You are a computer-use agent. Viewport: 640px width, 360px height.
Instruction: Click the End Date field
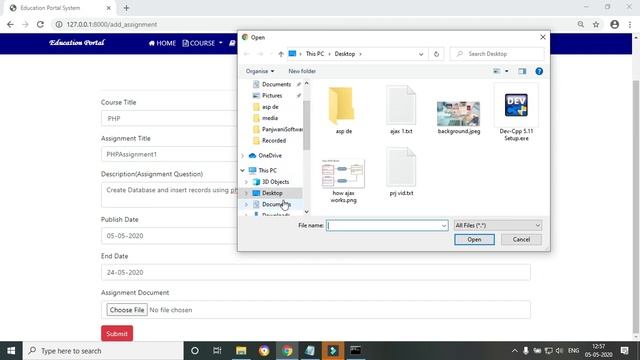pyautogui.click(x=316, y=272)
